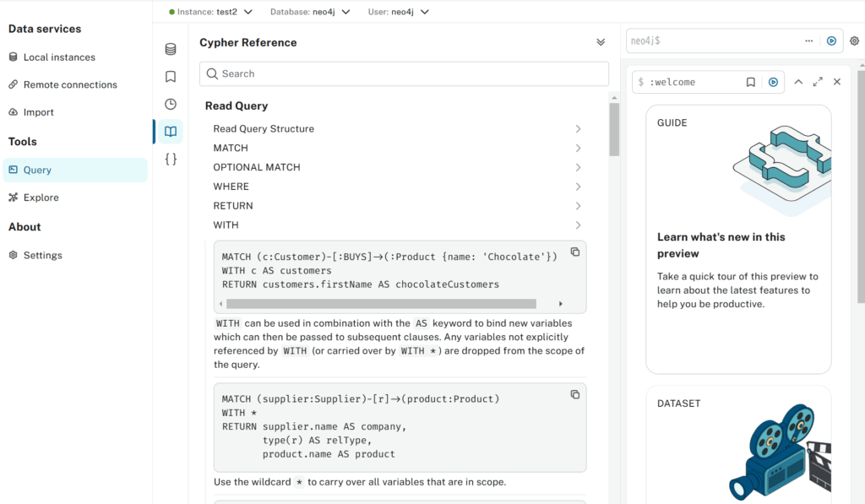Click the Cypher Reference vertical scrollbar
This screenshot has height=504, width=865.
point(614,130)
